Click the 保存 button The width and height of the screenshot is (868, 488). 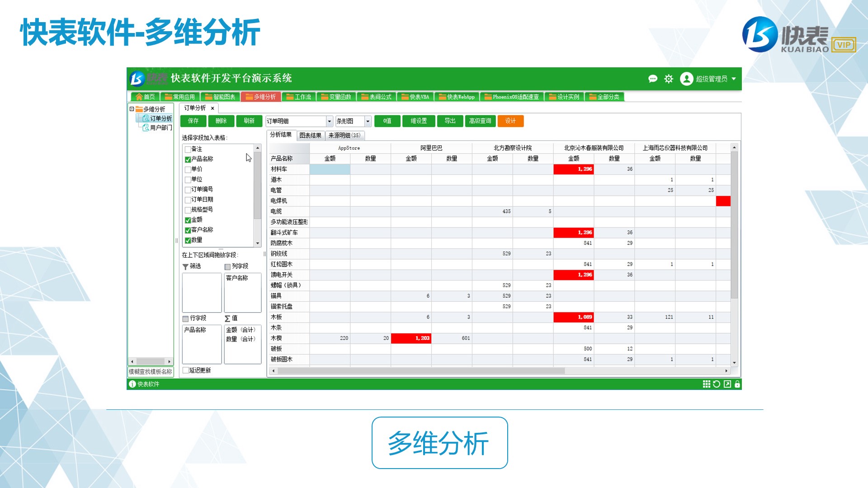193,121
